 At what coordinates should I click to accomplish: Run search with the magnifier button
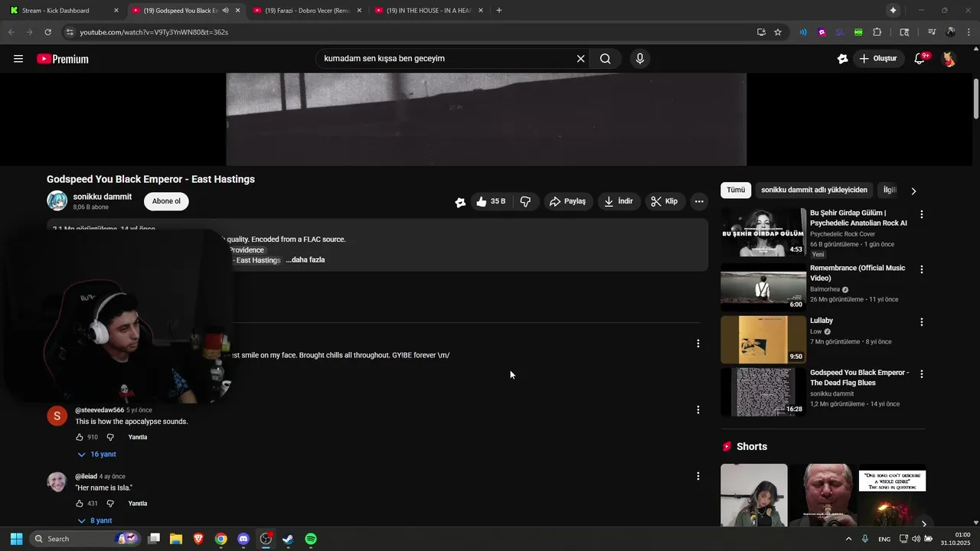[x=605, y=59]
